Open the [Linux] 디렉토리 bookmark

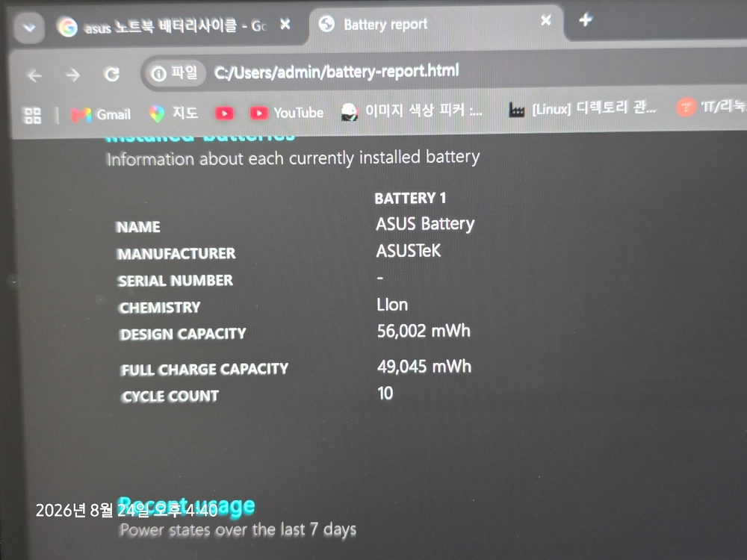[582, 108]
